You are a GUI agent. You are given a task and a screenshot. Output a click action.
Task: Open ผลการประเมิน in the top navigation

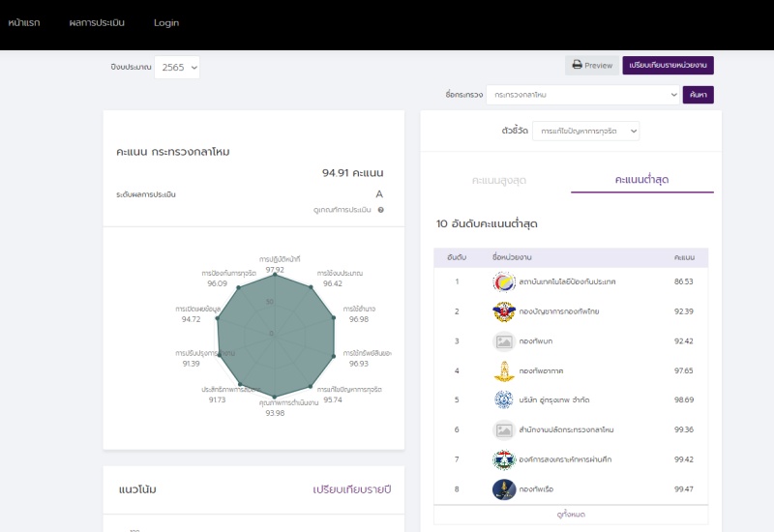coord(97,22)
